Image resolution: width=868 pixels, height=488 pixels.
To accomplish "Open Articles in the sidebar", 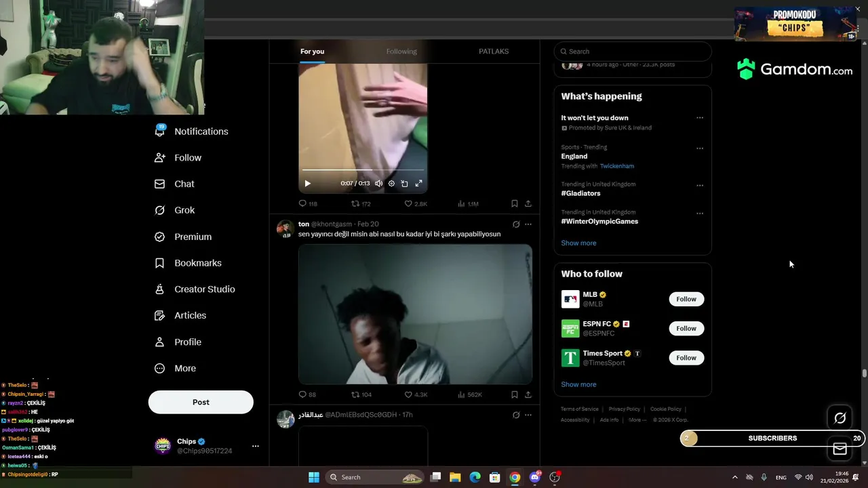I will [x=180, y=315].
